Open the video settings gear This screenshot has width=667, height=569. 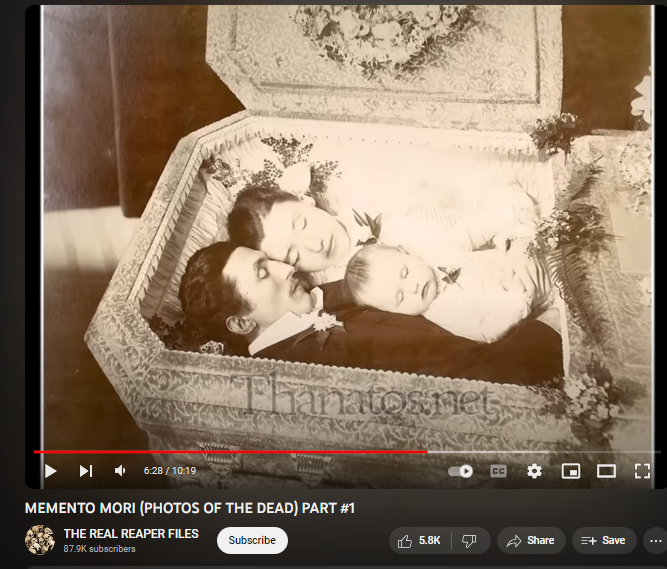534,471
